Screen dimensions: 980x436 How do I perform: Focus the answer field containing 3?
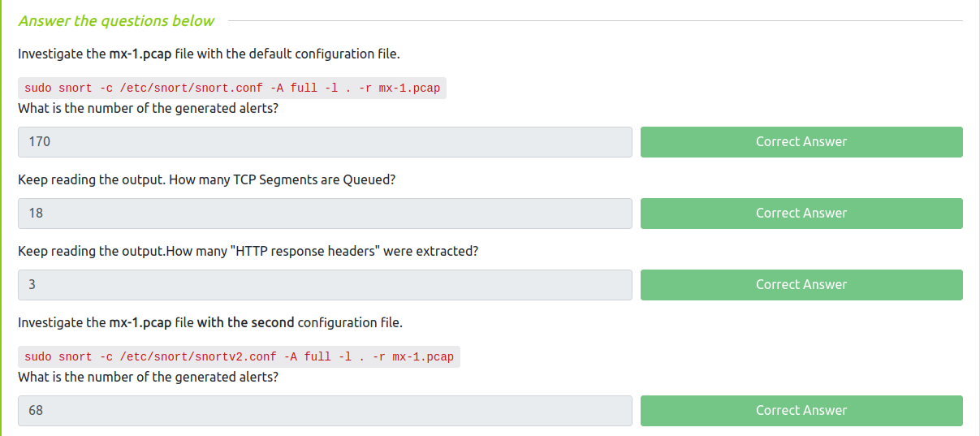[x=325, y=285]
